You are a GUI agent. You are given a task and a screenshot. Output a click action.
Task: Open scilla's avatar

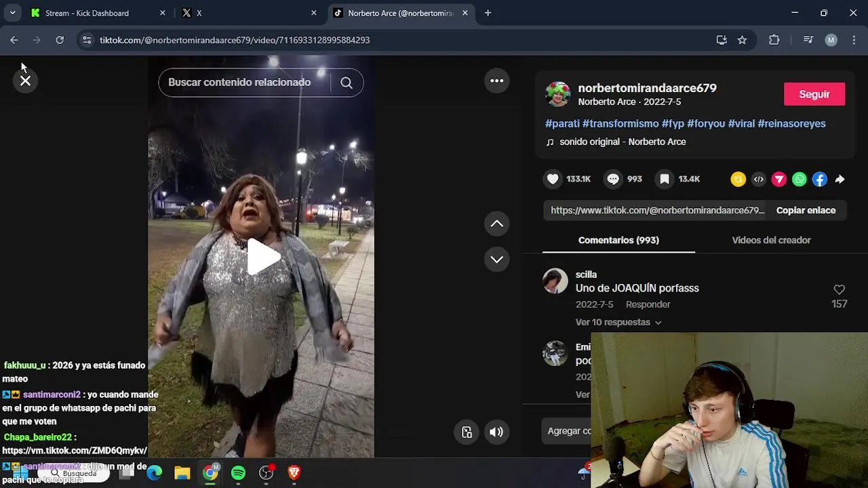[x=555, y=281]
